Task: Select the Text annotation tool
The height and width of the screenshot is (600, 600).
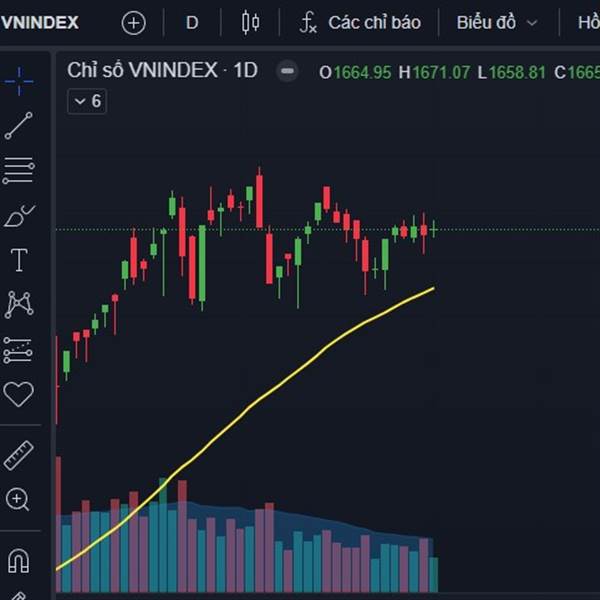Action: [x=19, y=260]
